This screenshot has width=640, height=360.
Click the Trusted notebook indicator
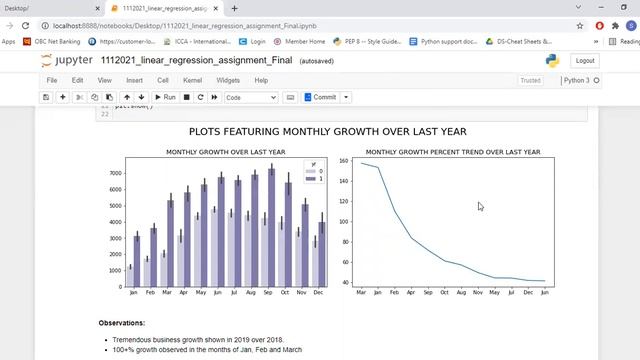[x=530, y=80]
